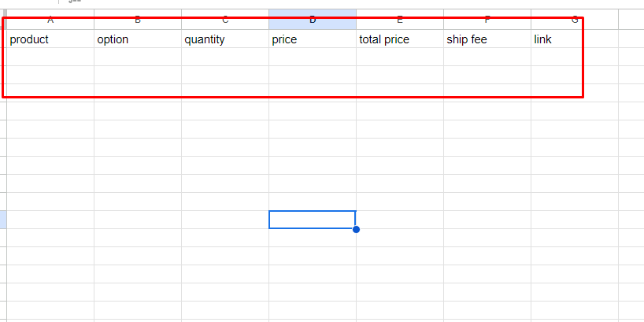
Task: Click the blue fill handle dot
Action: pyautogui.click(x=357, y=229)
